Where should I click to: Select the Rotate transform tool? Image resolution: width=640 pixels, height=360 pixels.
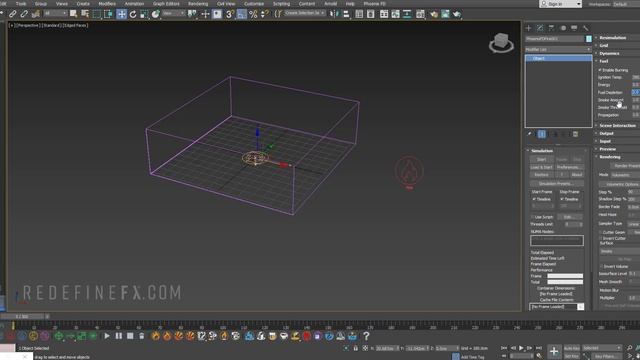tap(133, 14)
